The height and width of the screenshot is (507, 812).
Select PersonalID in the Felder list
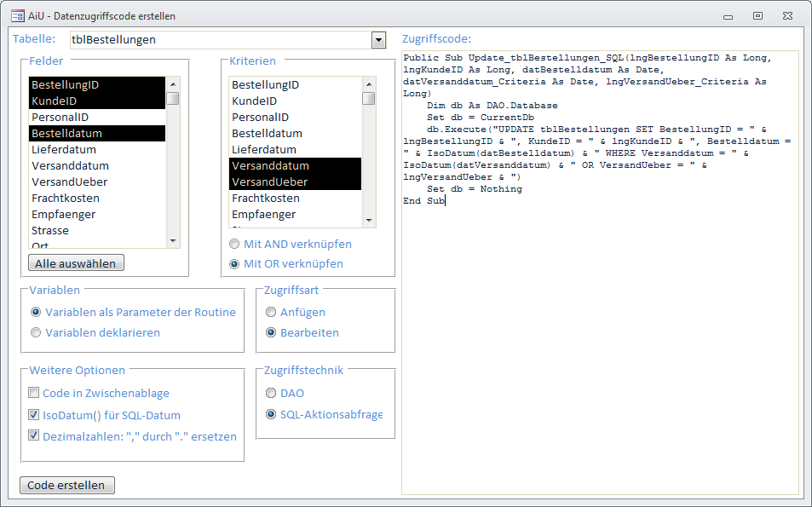click(x=60, y=117)
